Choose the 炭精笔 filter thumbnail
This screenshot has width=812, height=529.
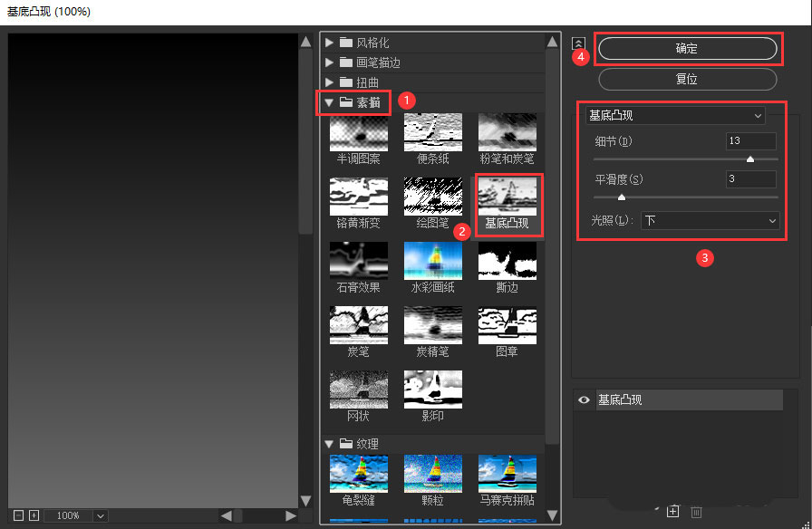pyautogui.click(x=433, y=325)
